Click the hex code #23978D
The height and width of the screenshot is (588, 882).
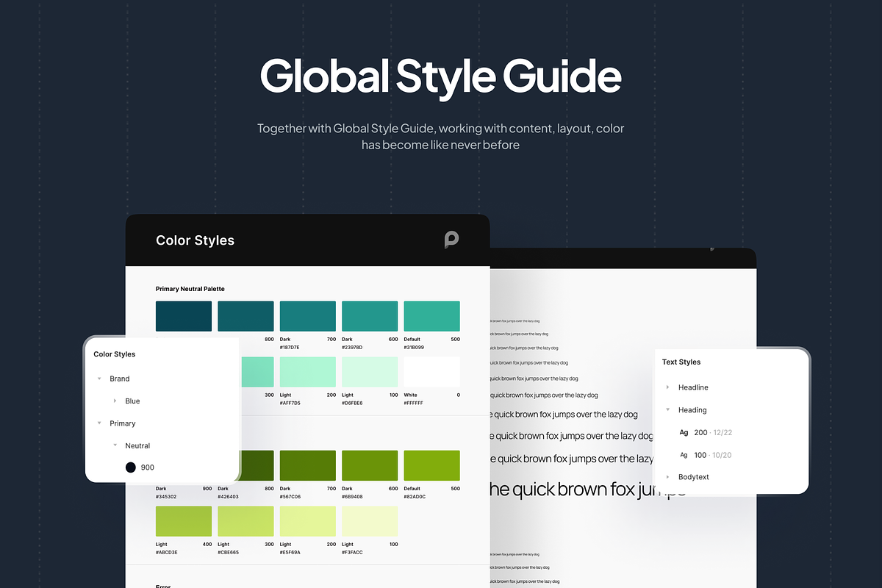[352, 347]
